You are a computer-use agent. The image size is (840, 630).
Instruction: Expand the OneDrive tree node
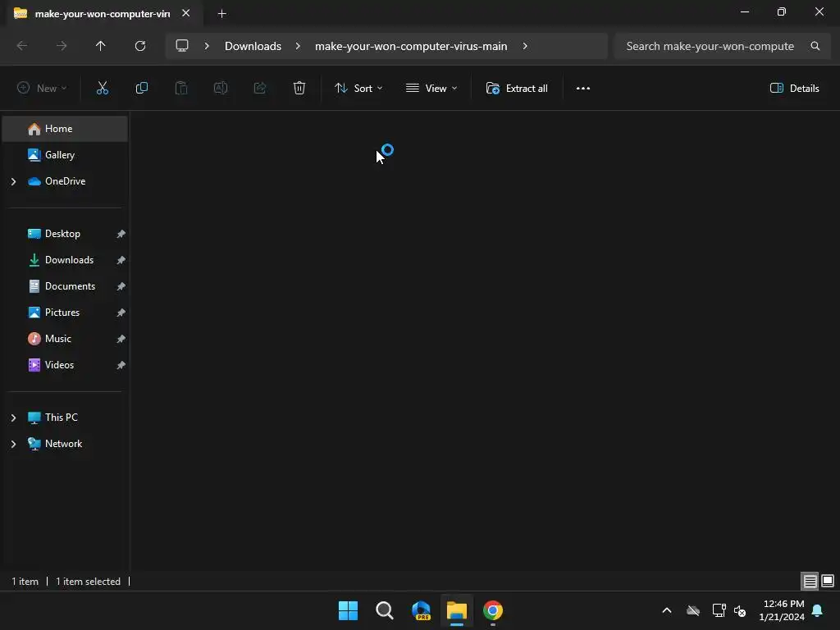point(13,181)
